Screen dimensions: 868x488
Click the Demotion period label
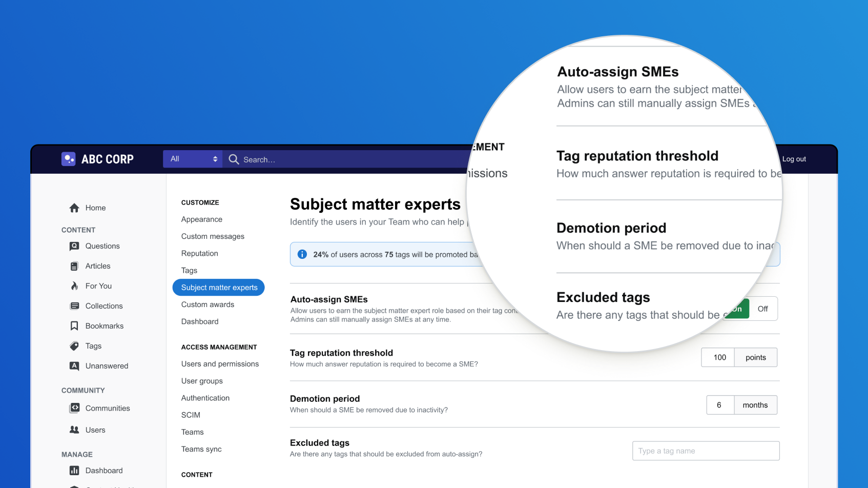325,399
